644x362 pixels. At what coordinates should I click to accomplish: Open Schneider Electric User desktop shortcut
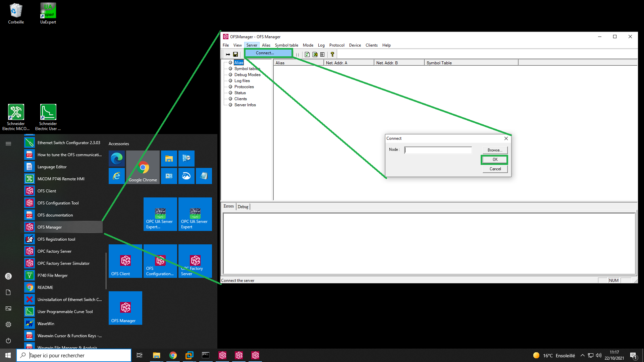pos(48,117)
